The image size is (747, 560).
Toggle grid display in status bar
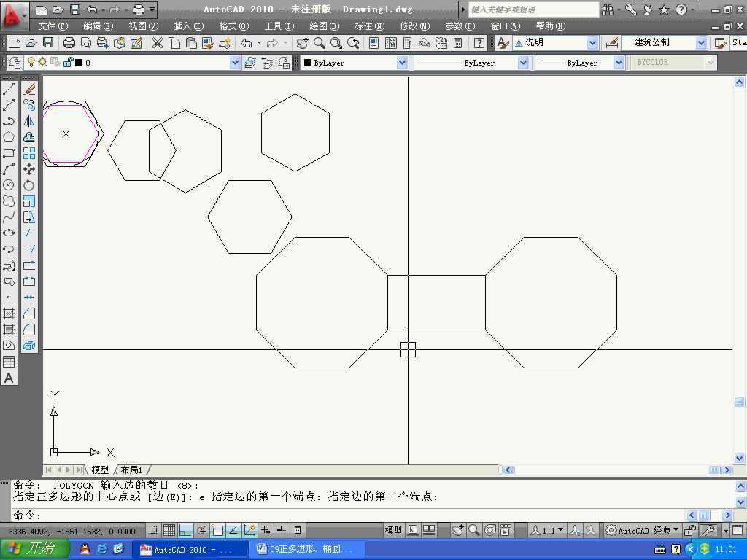(169, 530)
